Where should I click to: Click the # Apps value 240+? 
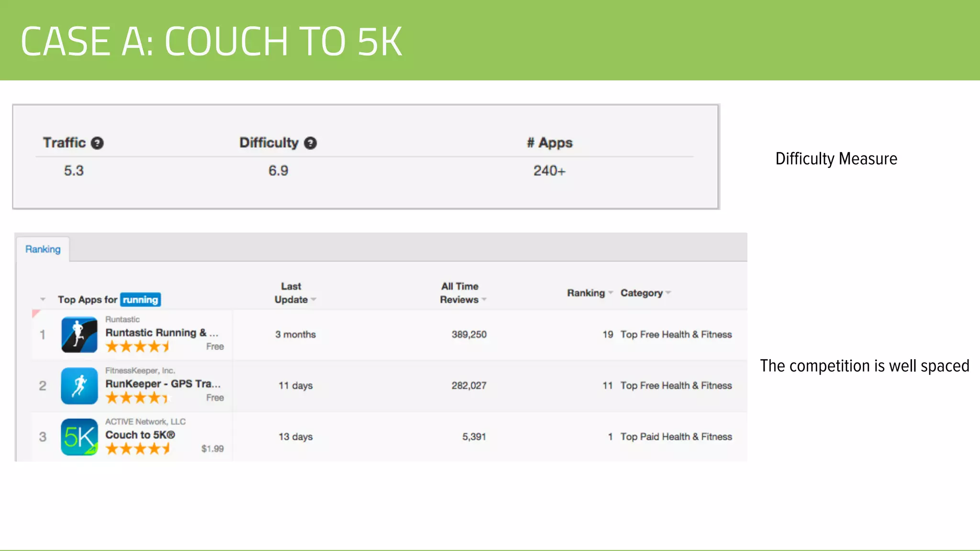pyautogui.click(x=549, y=171)
